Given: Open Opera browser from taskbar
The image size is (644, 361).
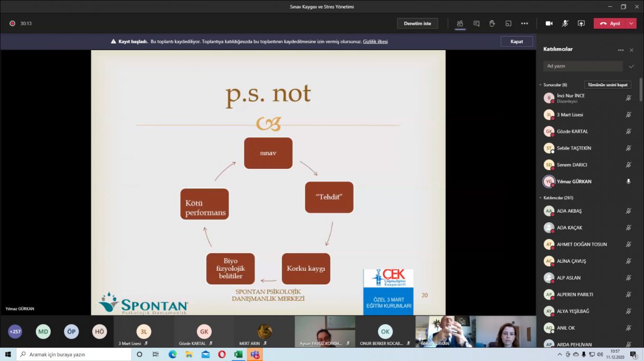Looking at the screenshot, I should [222, 354].
